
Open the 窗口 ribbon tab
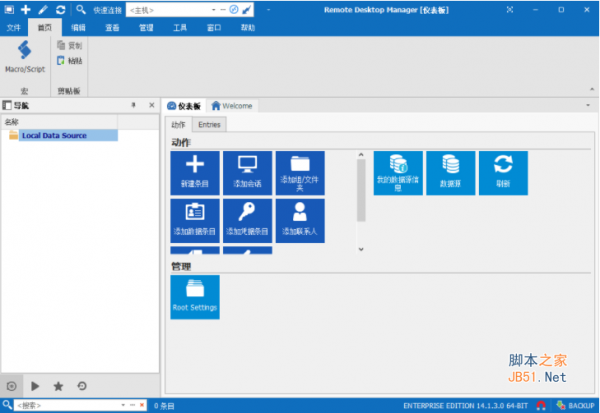[214, 28]
